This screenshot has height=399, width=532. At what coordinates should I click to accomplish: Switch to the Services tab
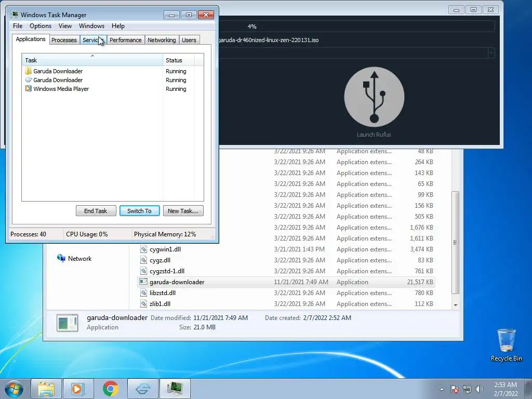[93, 40]
